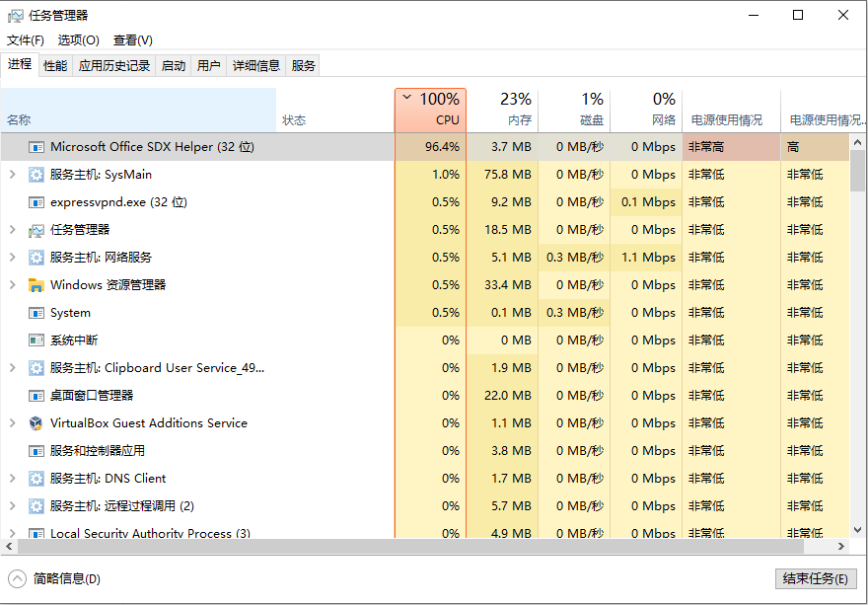Click the horizontal scrollbar left arrow
Image resolution: width=868 pixels, height=605 pixels.
point(8,546)
